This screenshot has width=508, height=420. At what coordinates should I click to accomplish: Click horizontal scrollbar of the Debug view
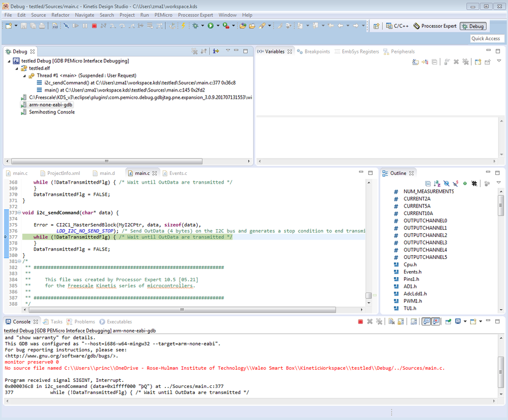click(x=107, y=161)
